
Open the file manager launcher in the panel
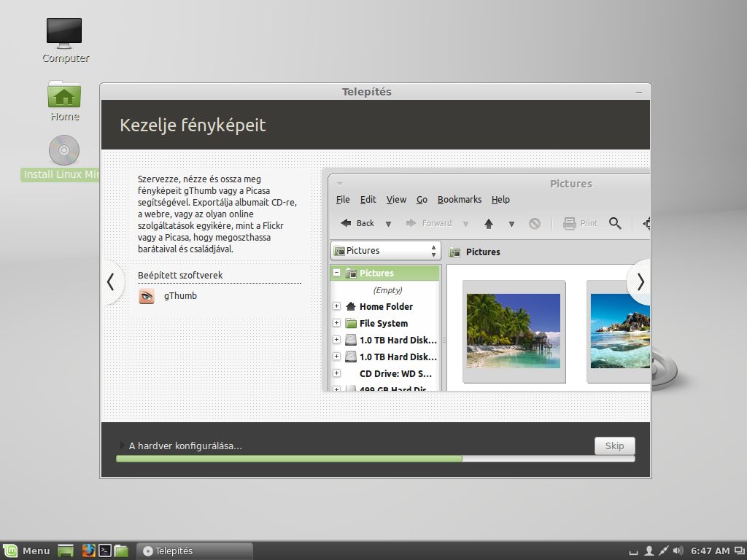point(121,551)
